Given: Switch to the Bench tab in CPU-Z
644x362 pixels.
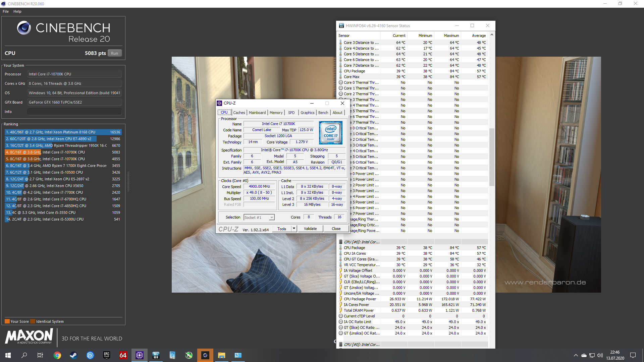Looking at the screenshot, I should coord(323,113).
